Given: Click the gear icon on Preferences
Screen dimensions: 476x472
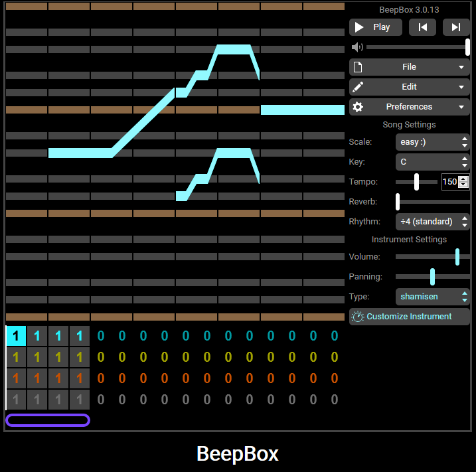Looking at the screenshot, I should (358, 107).
